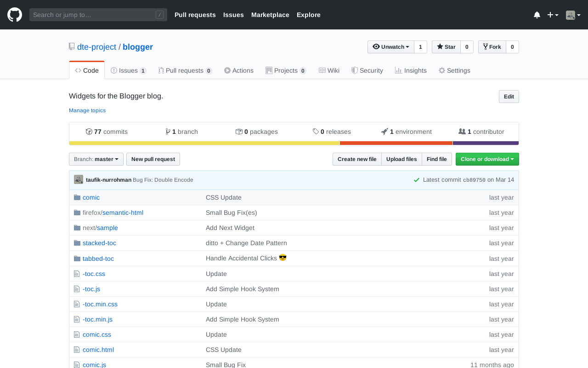Switch to the Insights tab
Image resolution: width=588 pixels, height=368 pixels.
[x=411, y=70]
